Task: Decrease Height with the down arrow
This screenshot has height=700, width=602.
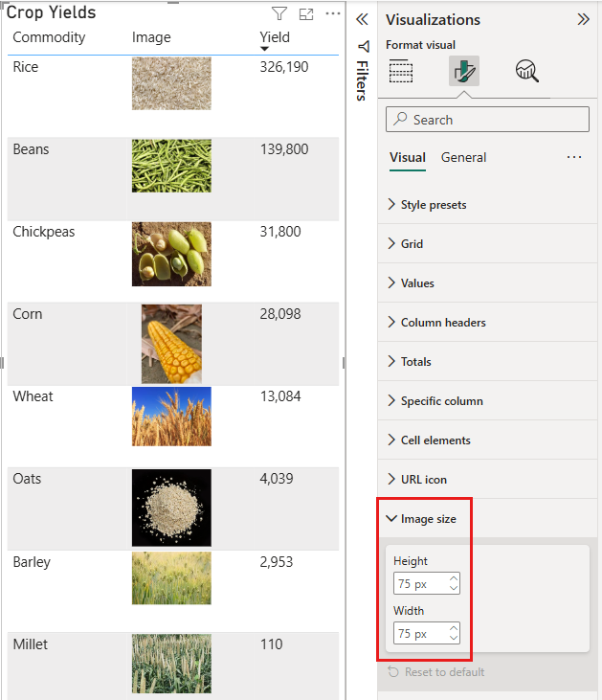Action: (x=454, y=588)
